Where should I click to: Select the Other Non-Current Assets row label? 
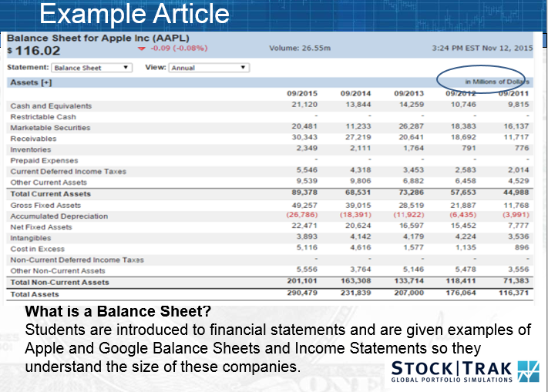click(58, 271)
